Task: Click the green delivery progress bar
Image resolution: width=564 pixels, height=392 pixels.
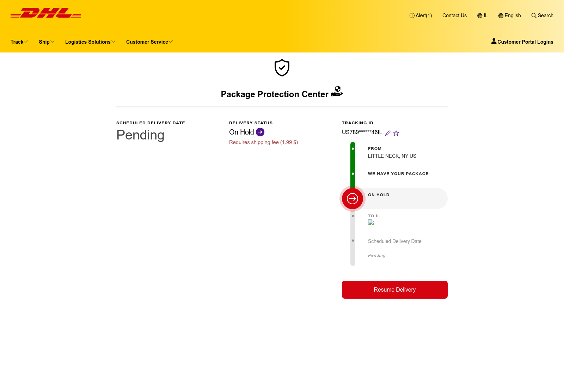Action: coord(353,165)
